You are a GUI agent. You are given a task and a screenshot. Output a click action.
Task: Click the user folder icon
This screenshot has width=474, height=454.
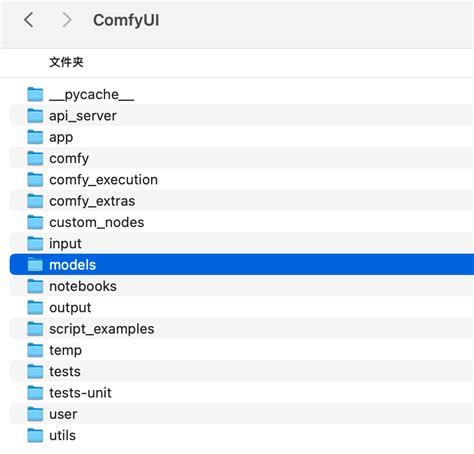click(x=35, y=414)
